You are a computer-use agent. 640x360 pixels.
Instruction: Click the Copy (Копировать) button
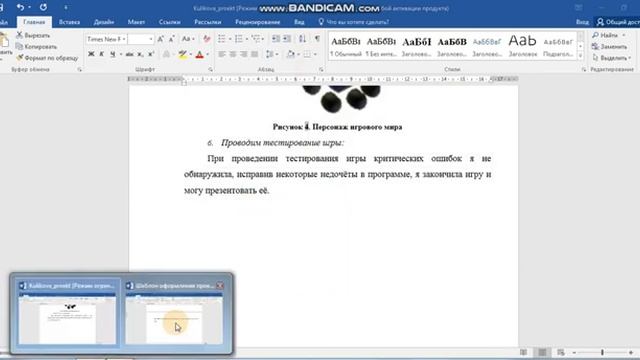36,47
